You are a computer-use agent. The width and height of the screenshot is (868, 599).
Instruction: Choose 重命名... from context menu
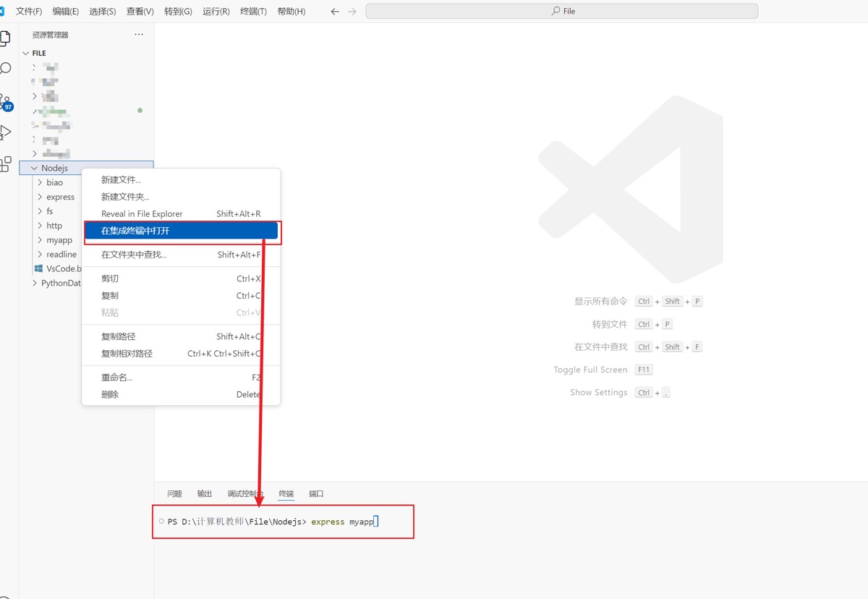[x=181, y=378]
